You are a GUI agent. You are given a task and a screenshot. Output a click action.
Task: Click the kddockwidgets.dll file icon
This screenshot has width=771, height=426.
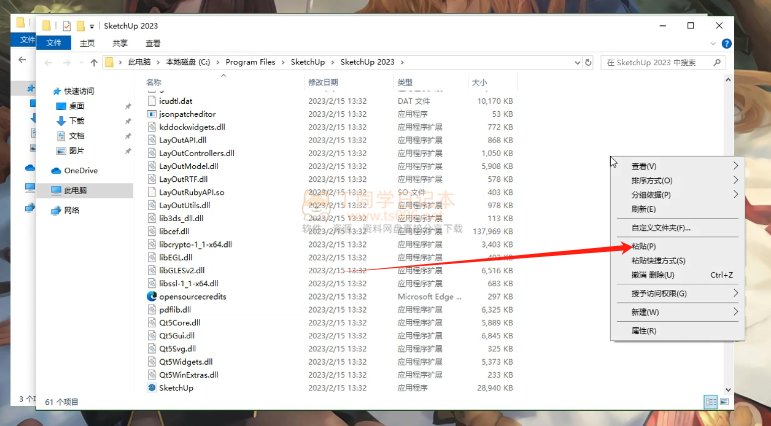tap(152, 127)
